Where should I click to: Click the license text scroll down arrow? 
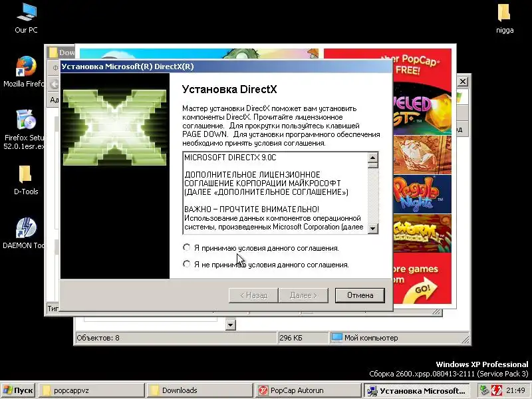pos(373,228)
